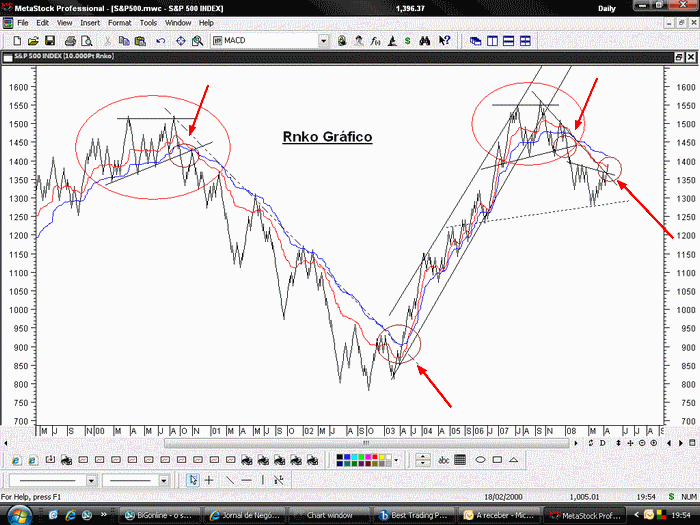
Task: Switch to Chart window taskbar button
Action: click(329, 515)
